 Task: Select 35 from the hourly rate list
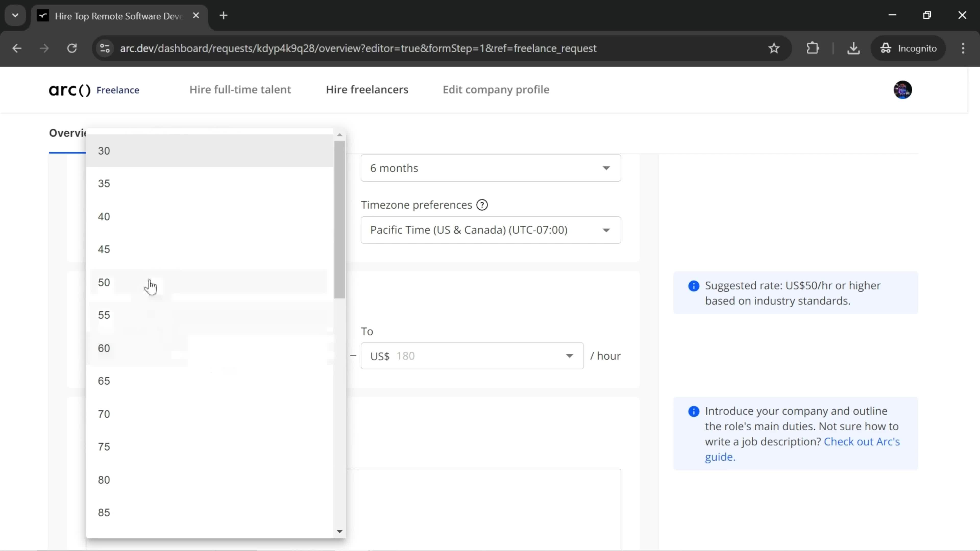point(104,183)
